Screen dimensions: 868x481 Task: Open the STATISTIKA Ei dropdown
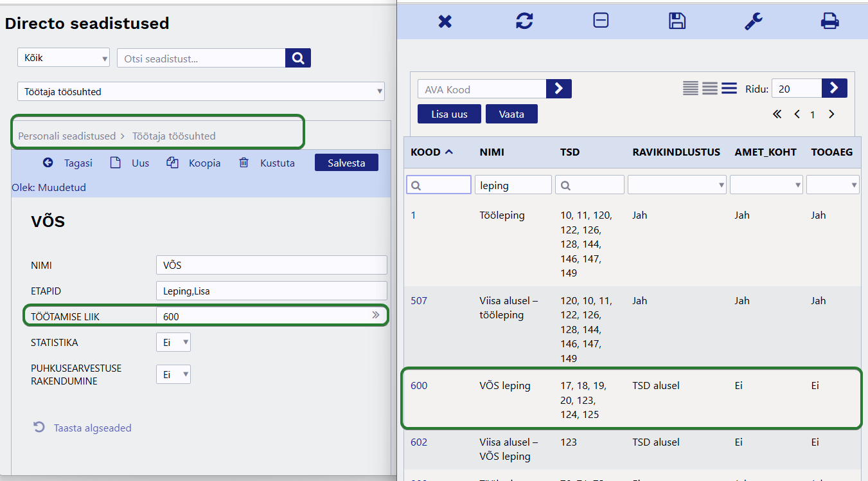(x=173, y=343)
